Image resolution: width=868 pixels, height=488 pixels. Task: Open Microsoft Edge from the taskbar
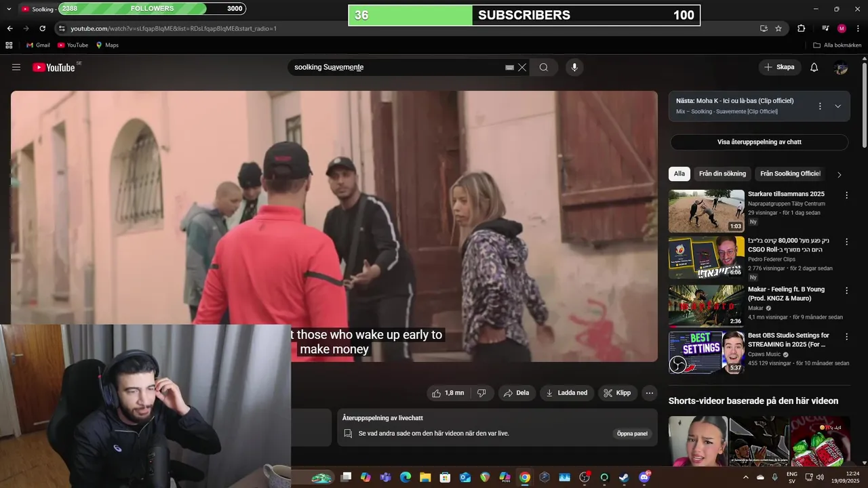(x=406, y=477)
